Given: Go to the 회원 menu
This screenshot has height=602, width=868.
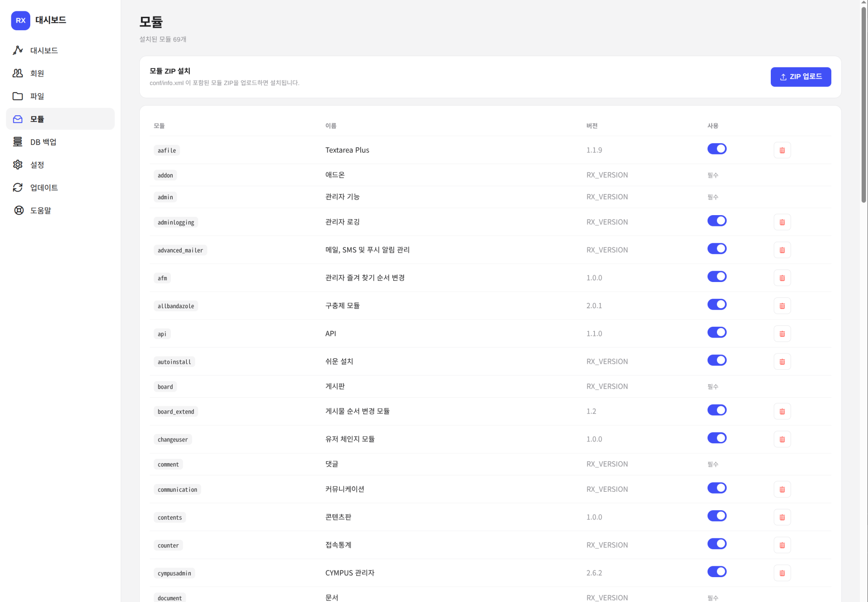Looking at the screenshot, I should click(60, 73).
